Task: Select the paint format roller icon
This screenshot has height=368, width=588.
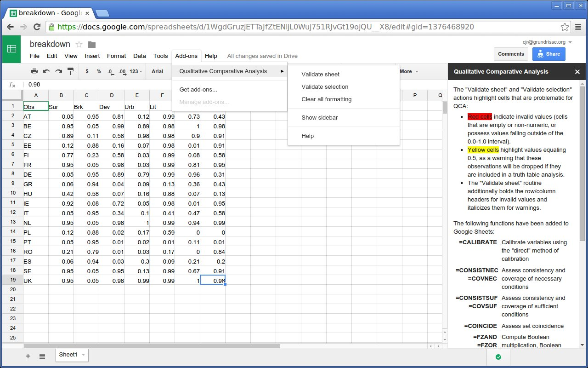Action: [71, 71]
